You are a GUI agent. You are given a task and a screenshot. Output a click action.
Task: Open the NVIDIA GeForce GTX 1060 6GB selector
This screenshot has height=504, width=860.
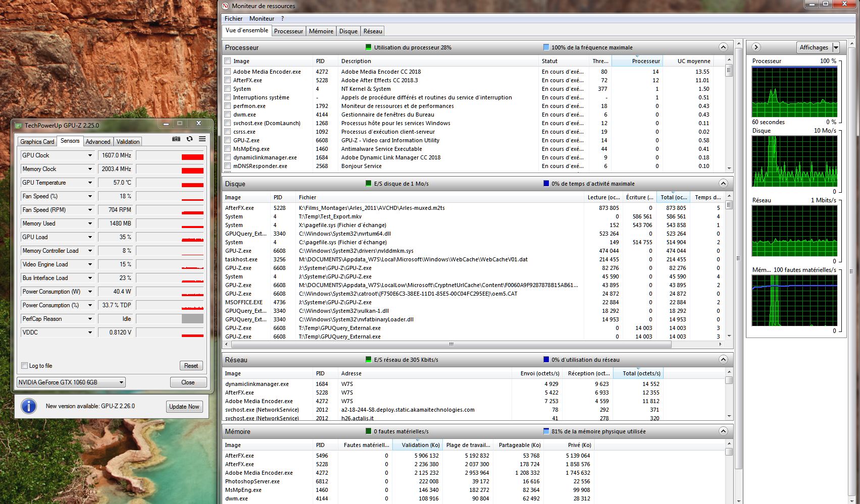[x=71, y=382]
